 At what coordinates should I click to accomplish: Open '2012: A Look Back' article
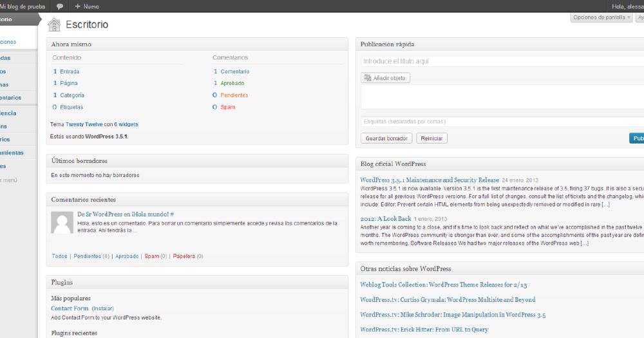coord(386,219)
